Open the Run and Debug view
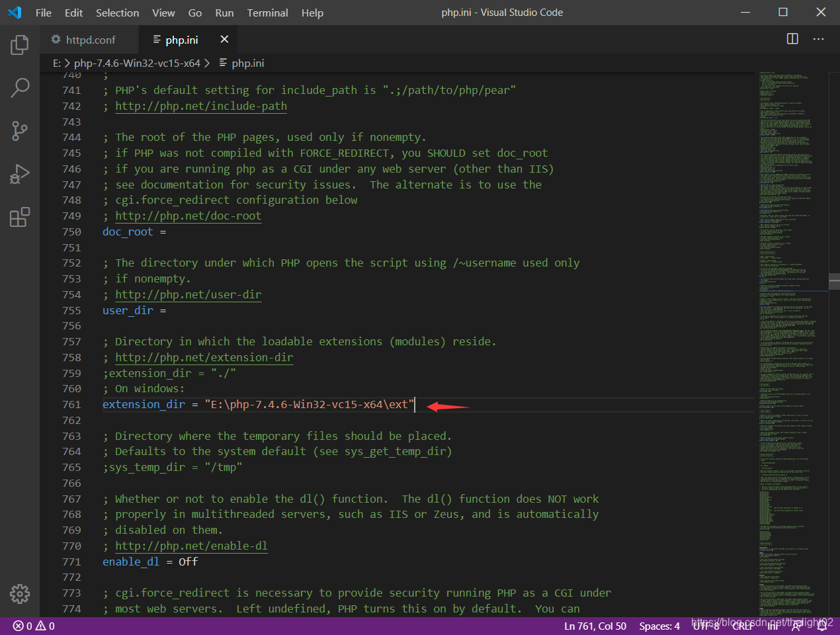The height and width of the screenshot is (635, 840). click(x=20, y=174)
